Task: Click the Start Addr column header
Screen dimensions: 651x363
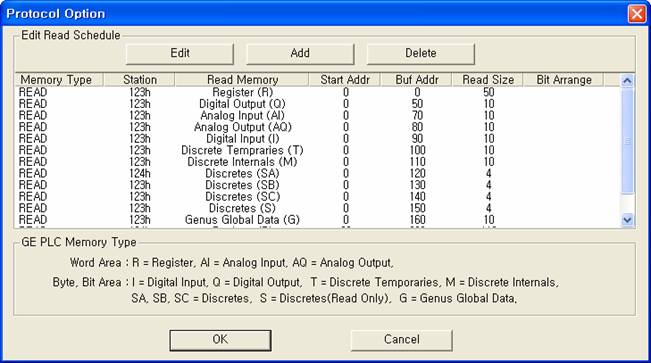Action: pyautogui.click(x=345, y=80)
